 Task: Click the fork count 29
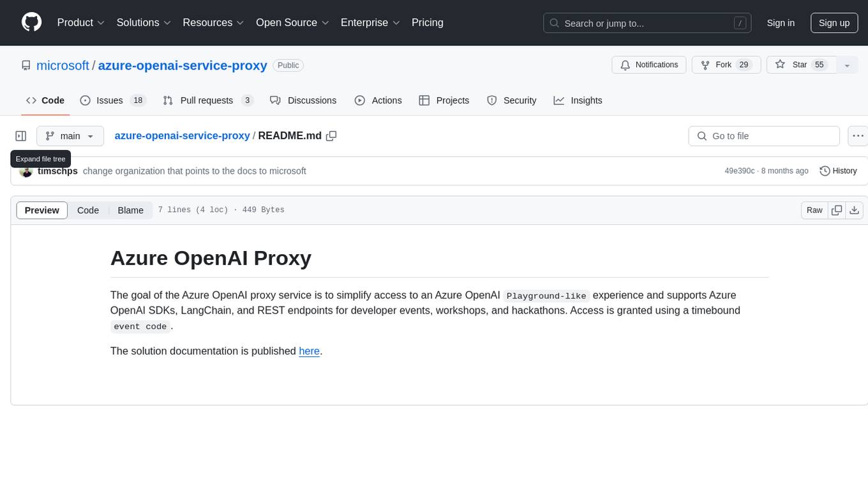(x=744, y=65)
